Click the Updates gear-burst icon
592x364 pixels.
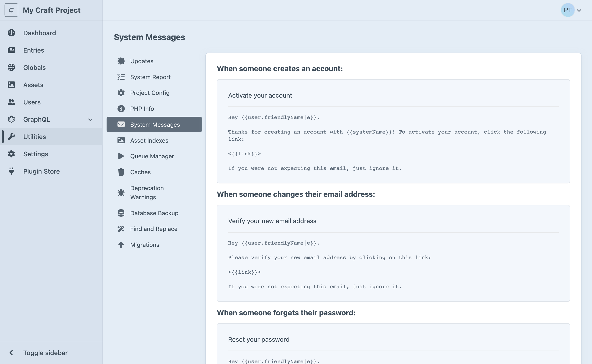(121, 61)
